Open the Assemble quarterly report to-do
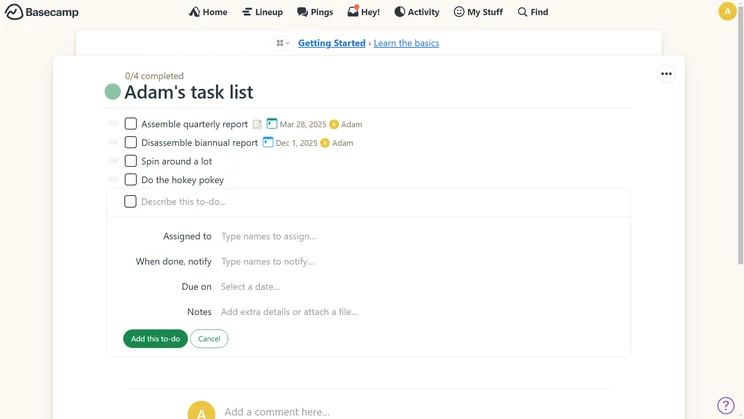This screenshot has height=419, width=744. (195, 124)
